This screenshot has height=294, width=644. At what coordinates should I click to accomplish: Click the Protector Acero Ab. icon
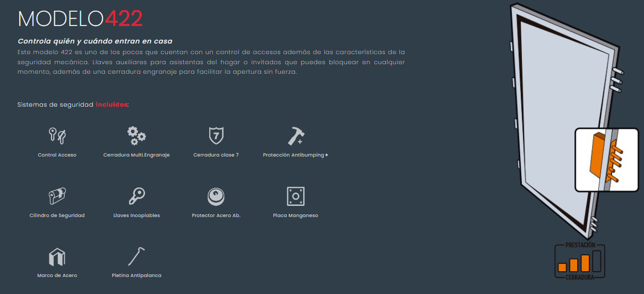(216, 196)
